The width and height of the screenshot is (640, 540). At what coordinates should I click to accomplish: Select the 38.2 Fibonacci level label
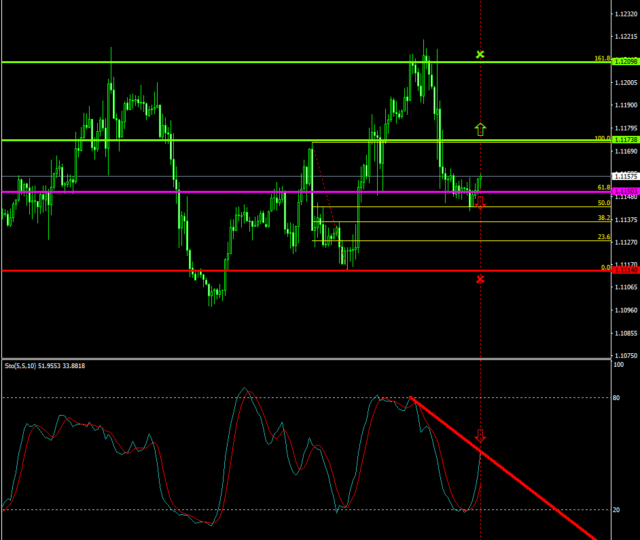(604, 218)
